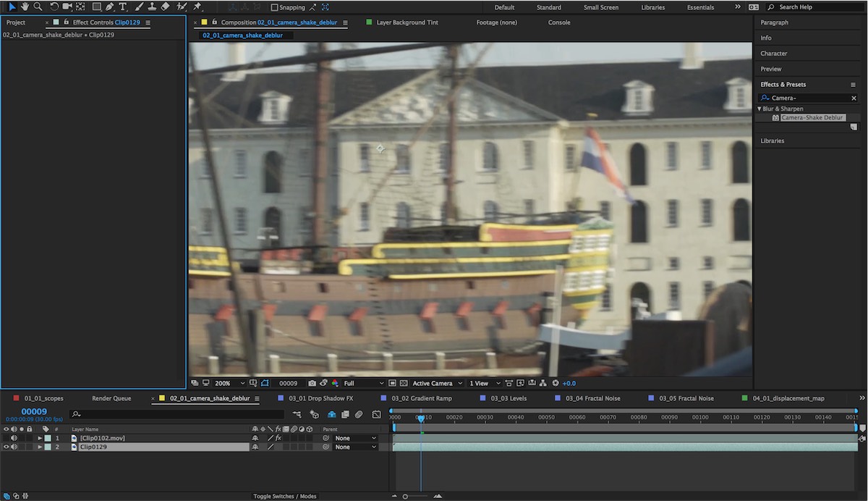Mute audio on the Clip0102.mov layer

coord(14,438)
